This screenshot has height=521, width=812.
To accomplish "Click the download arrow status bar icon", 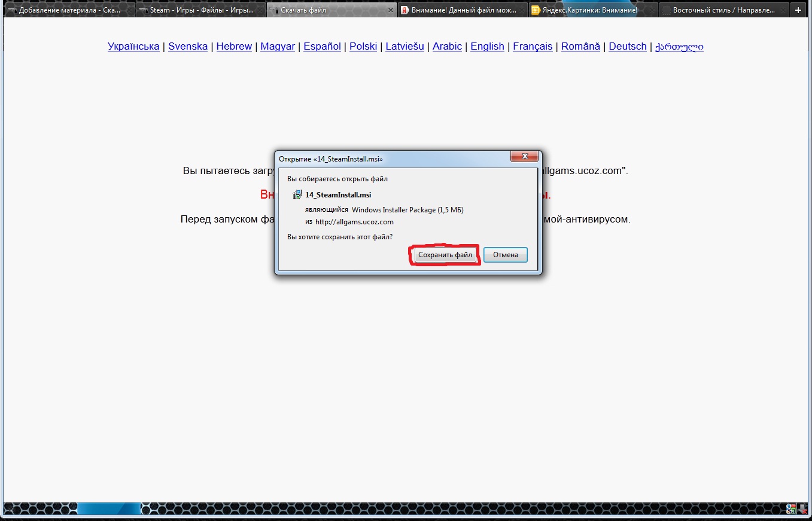I will (803, 509).
